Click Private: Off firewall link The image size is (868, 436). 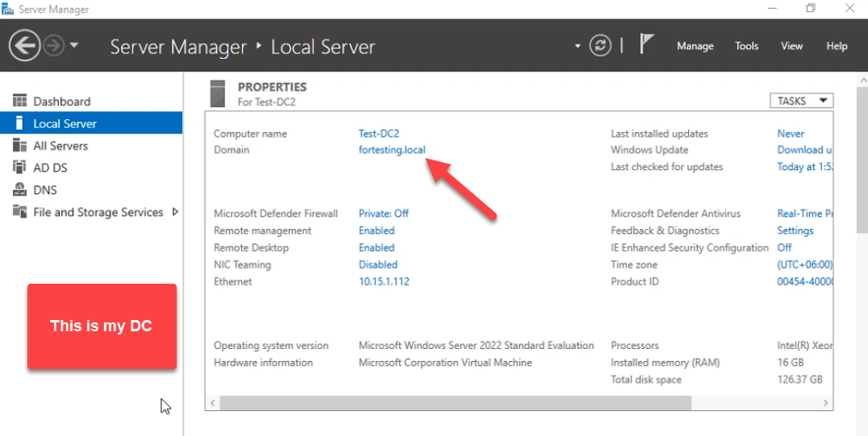point(384,213)
